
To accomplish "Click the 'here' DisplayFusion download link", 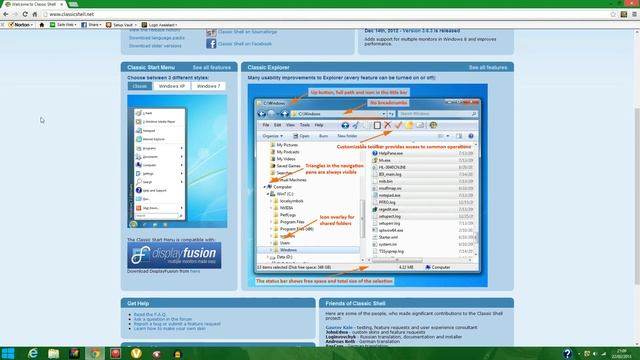I will point(195,271).
